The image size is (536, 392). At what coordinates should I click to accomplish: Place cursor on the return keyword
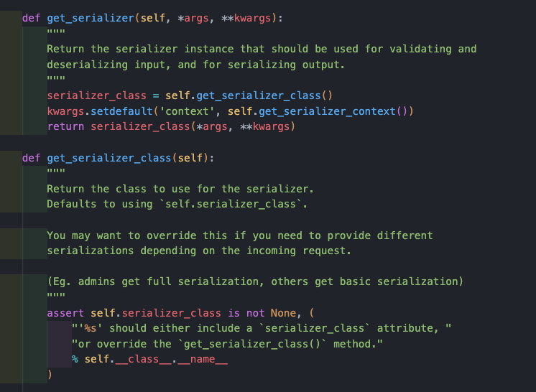pos(65,127)
